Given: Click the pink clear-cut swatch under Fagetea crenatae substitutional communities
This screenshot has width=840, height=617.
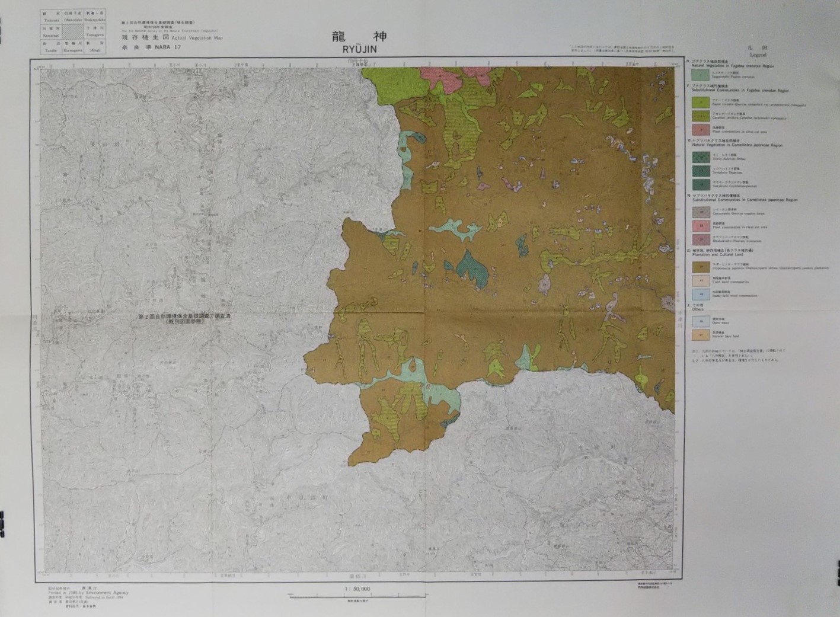Looking at the screenshot, I should click(x=700, y=129).
